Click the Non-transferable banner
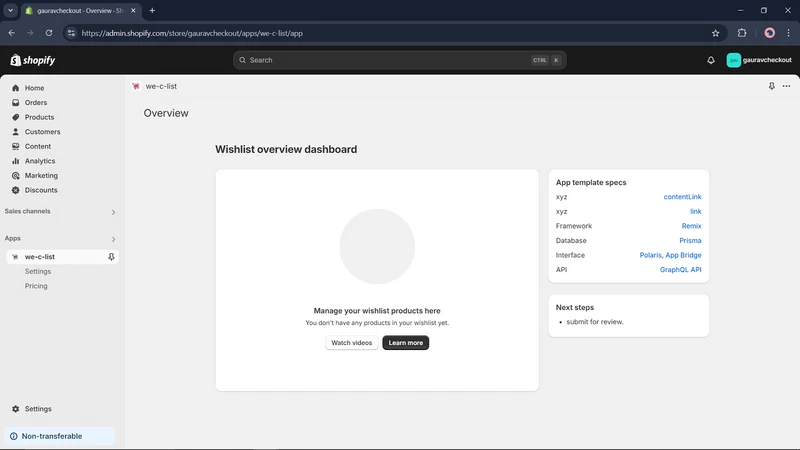 59,436
